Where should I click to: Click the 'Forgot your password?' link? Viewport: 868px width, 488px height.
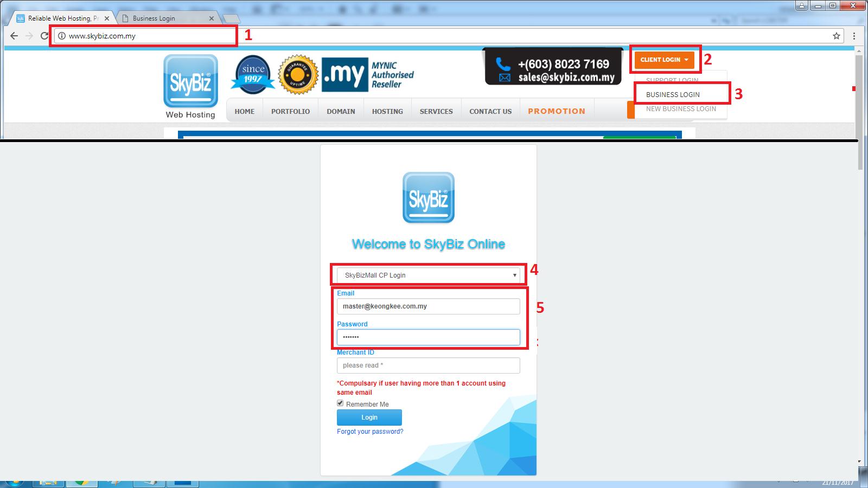369,431
